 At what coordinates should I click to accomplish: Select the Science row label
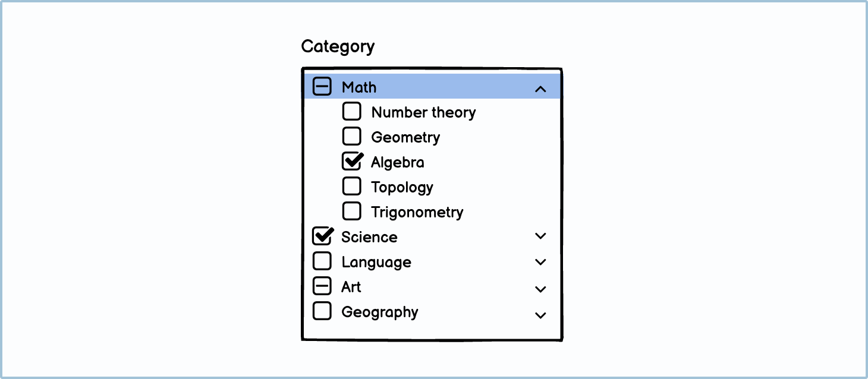click(369, 237)
